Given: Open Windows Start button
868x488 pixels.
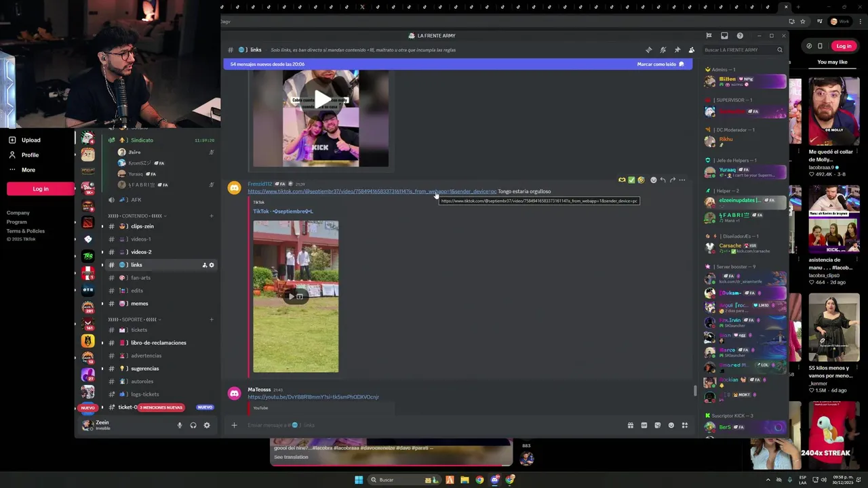Looking at the screenshot, I should tap(359, 480).
